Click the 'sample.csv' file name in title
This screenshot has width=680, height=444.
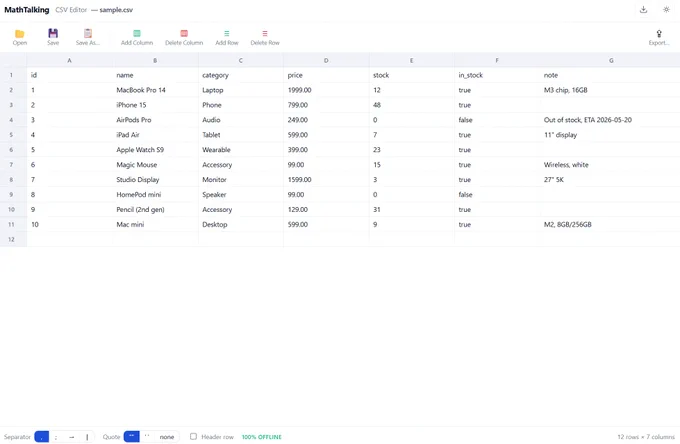[116, 10]
